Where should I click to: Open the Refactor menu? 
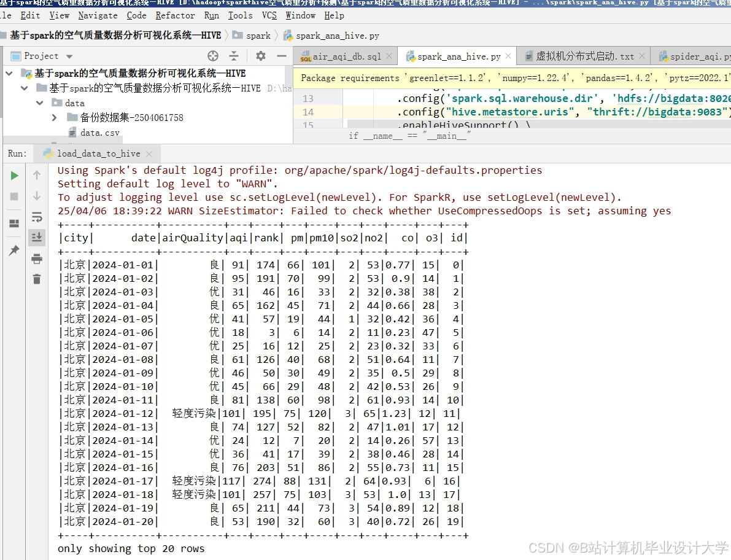click(176, 15)
